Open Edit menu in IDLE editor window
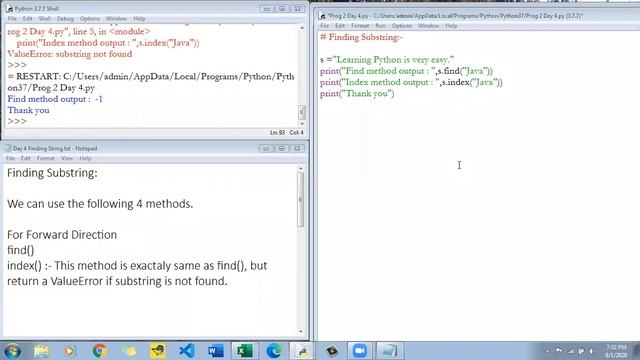Viewport: 640px width, 360px height. (x=340, y=26)
